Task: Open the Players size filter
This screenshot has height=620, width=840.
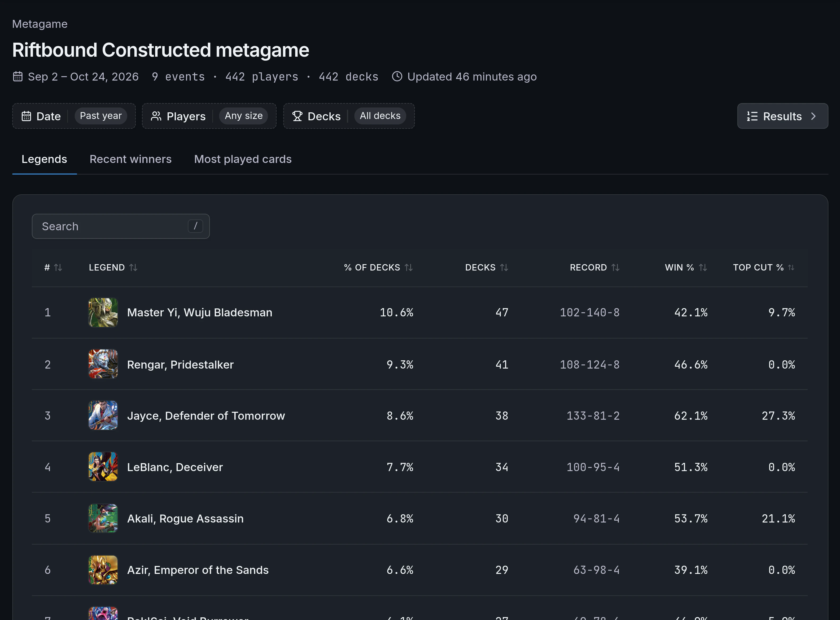Action: tap(209, 116)
